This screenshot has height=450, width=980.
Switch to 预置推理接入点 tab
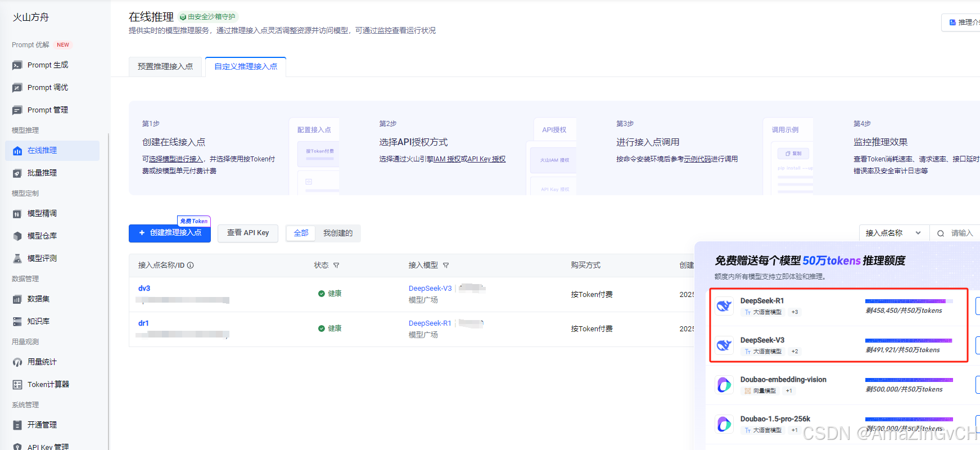click(x=165, y=66)
